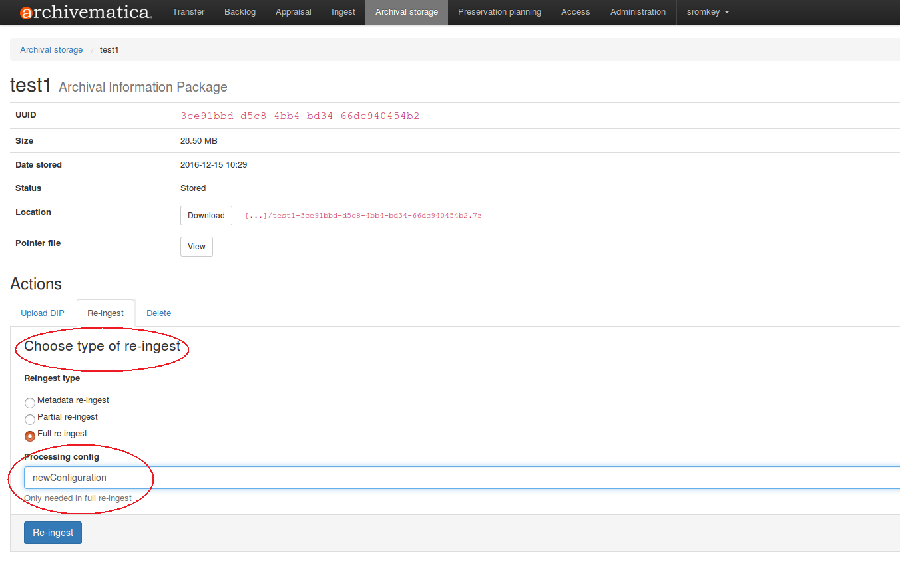Screen dimensions: 900x588
Task: Click the Processing config text field
Action: [459, 478]
